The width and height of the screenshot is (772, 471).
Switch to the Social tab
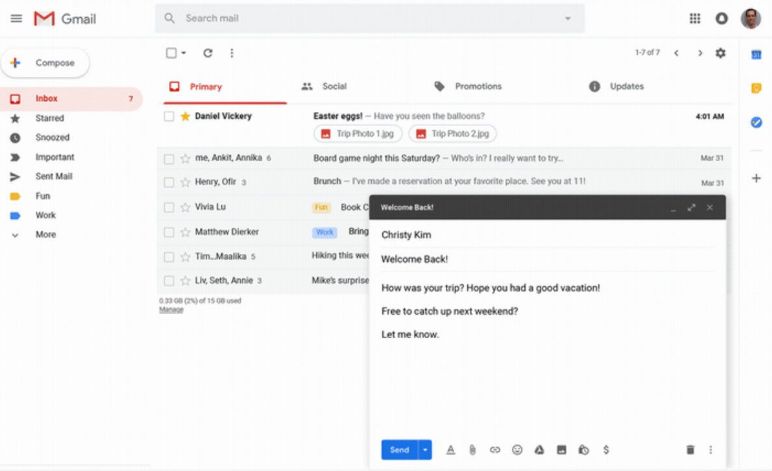click(x=333, y=87)
